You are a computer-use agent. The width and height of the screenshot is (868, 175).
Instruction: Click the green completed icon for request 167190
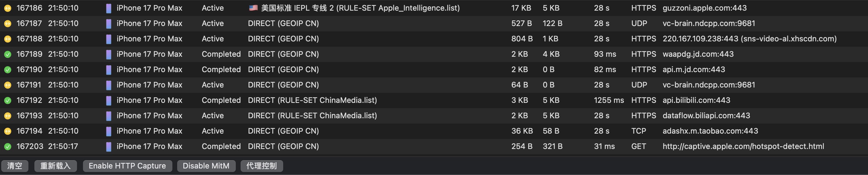7,70
